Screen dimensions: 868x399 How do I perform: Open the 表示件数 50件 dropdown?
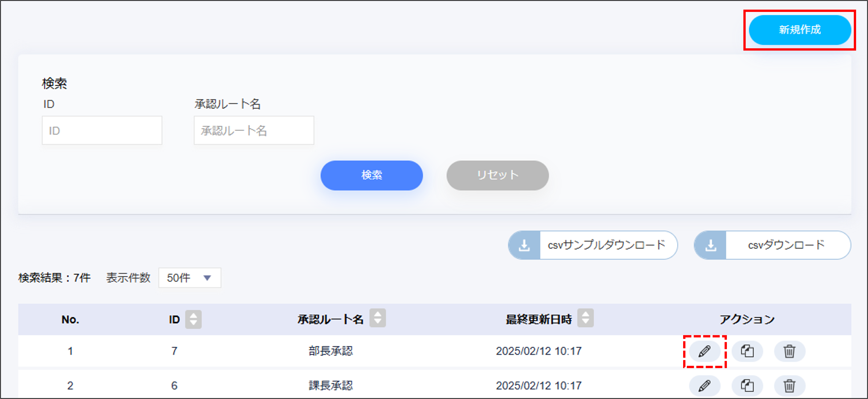point(190,278)
